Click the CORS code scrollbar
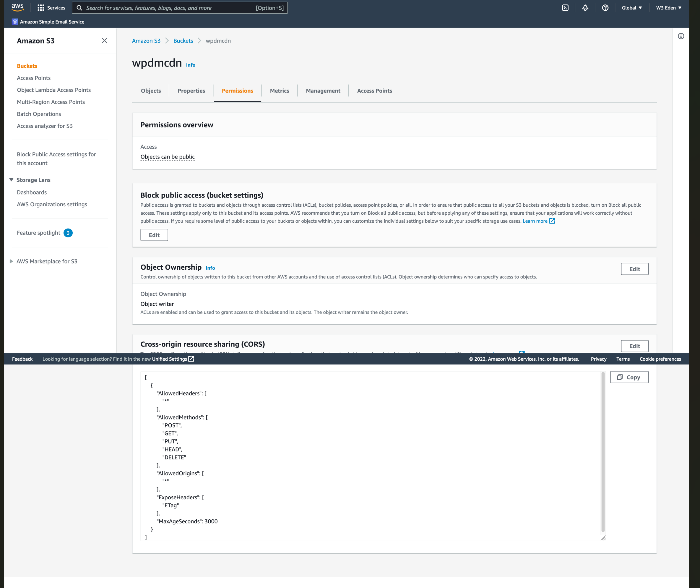Screen dimensions: 700x588 point(603,452)
